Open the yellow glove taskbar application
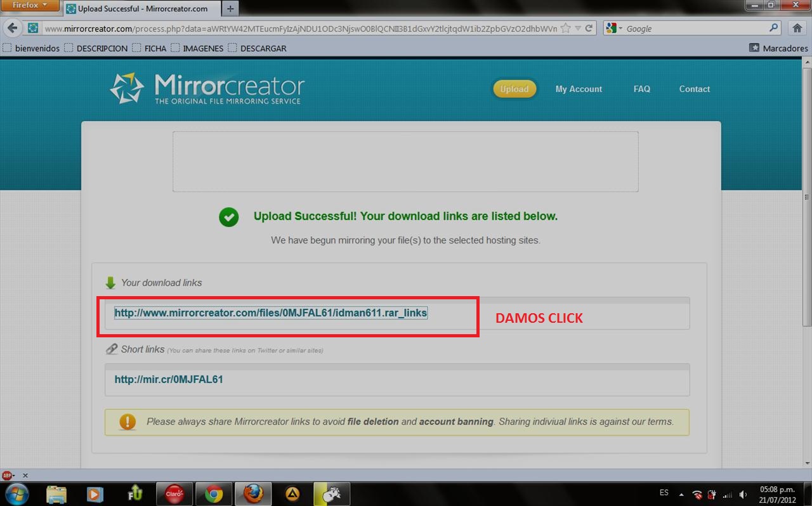 tap(332, 494)
